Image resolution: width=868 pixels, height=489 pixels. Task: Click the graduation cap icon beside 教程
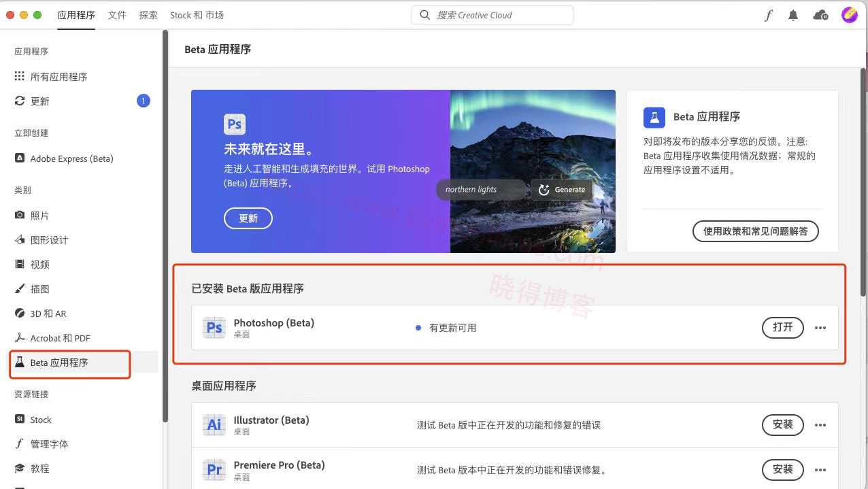(20, 468)
